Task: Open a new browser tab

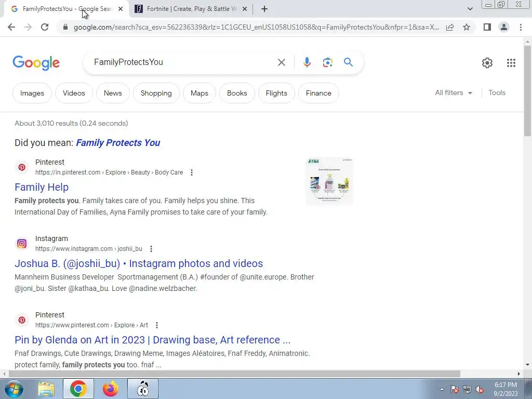Action: point(264,9)
